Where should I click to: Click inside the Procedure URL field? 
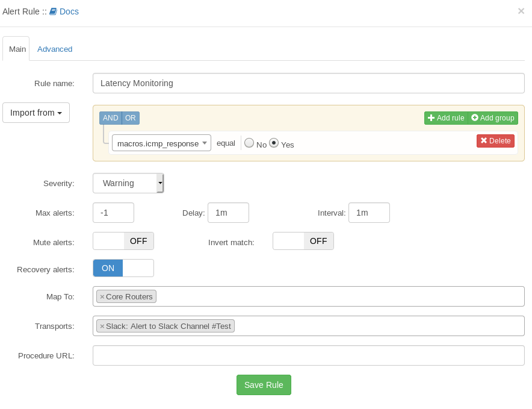point(308,355)
